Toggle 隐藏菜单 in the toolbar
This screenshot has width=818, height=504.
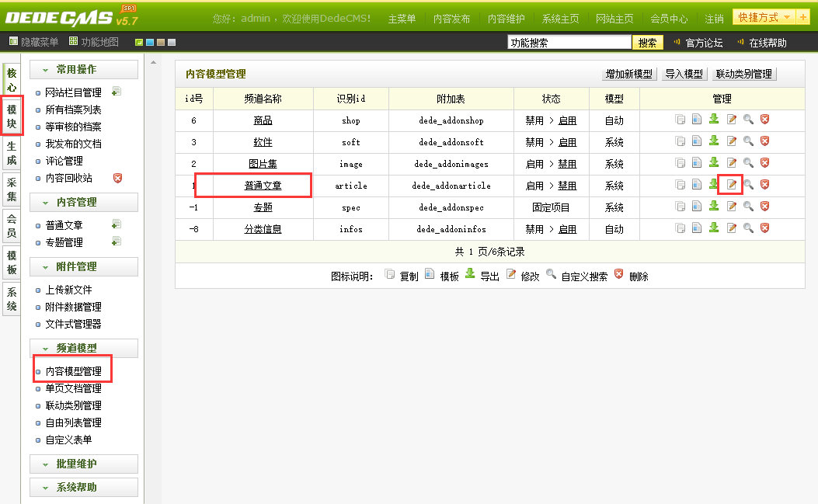pos(34,42)
